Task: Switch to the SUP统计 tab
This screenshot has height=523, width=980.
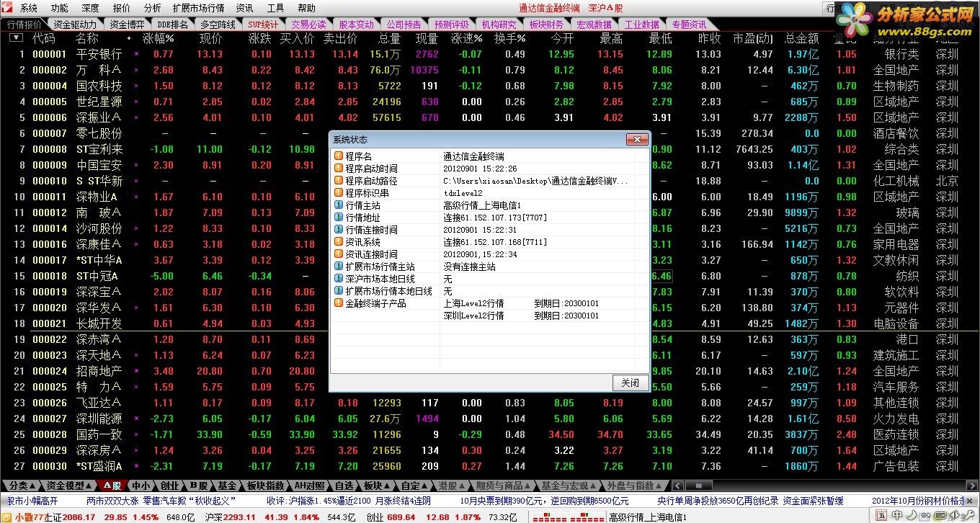Action: (x=263, y=24)
